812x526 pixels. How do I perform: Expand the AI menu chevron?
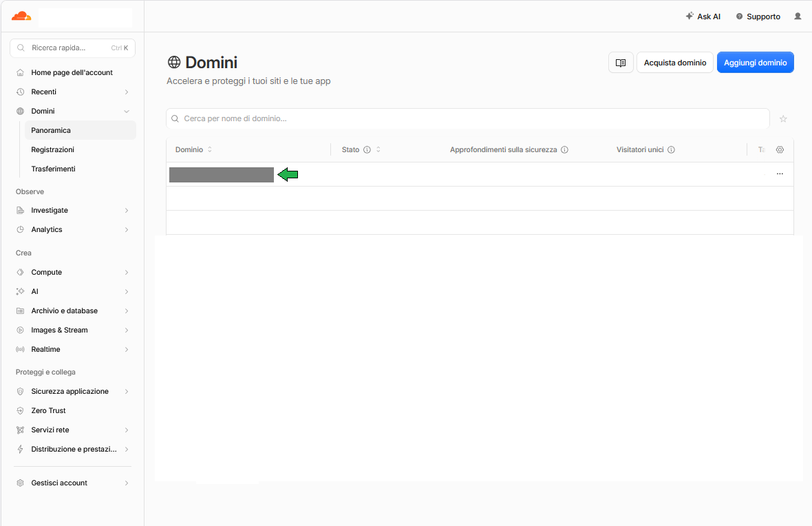(127, 291)
